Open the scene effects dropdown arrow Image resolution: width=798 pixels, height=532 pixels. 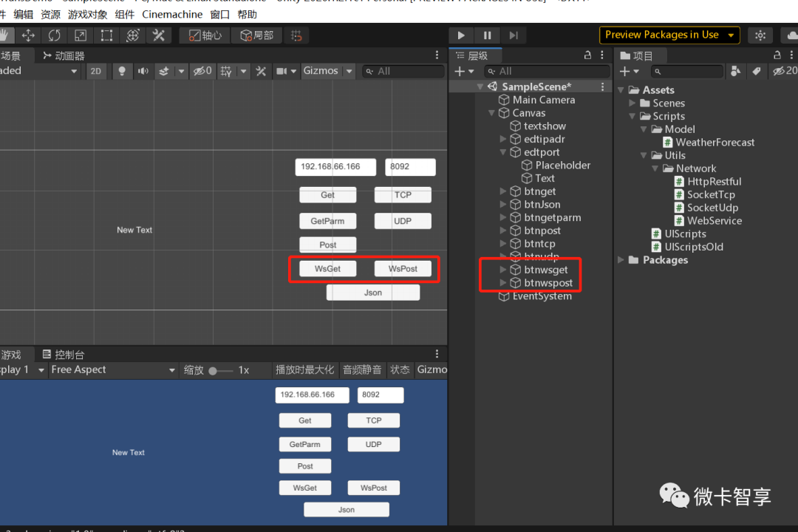pos(181,71)
